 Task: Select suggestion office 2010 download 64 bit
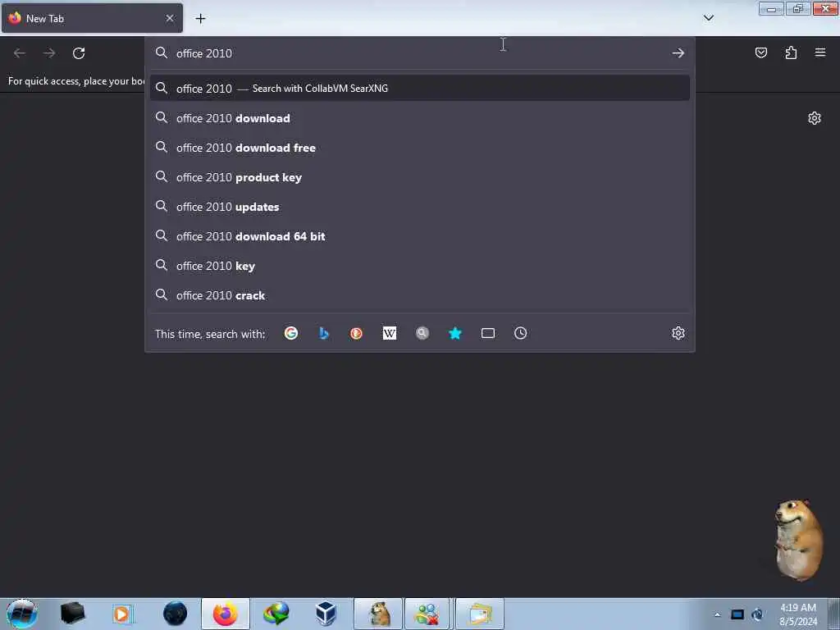click(419, 236)
